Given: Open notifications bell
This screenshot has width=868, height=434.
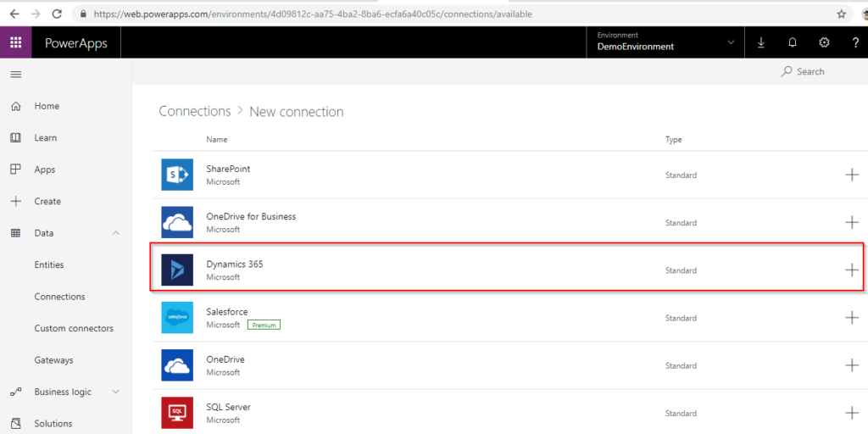Looking at the screenshot, I should pos(793,42).
